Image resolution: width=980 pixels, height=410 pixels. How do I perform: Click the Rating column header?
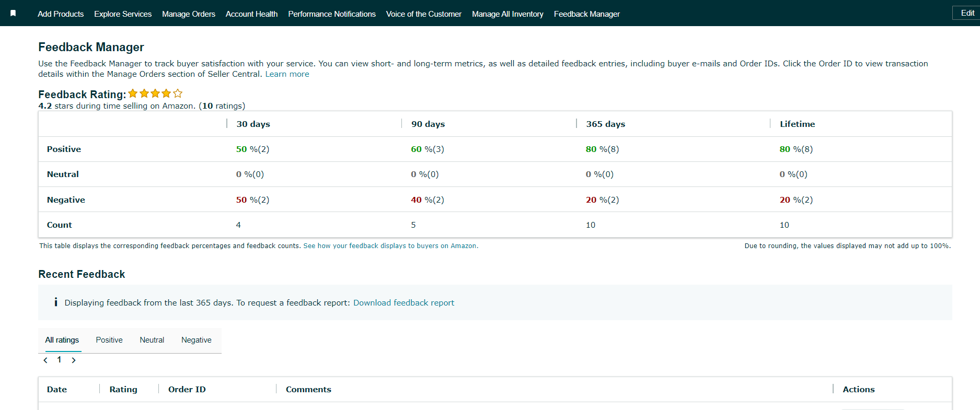pyautogui.click(x=123, y=389)
